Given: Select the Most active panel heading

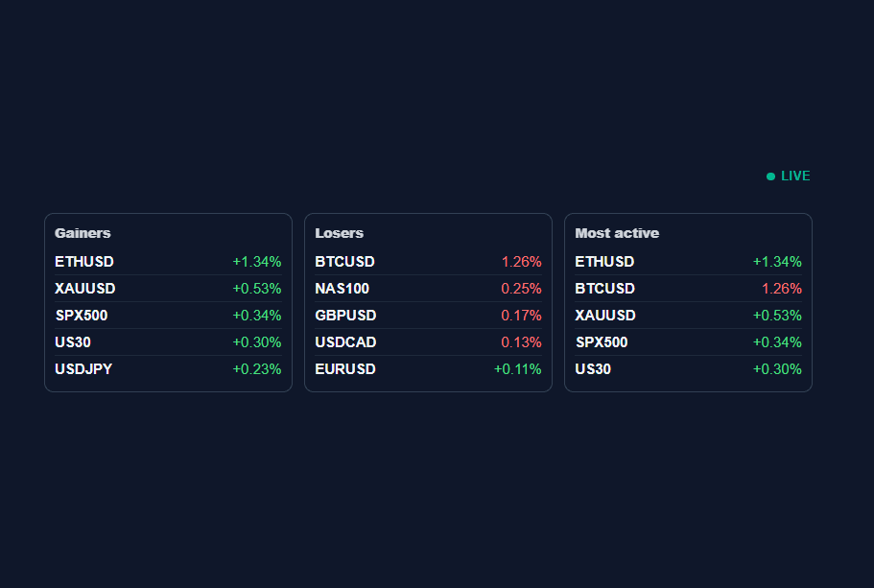Looking at the screenshot, I should click(617, 233).
